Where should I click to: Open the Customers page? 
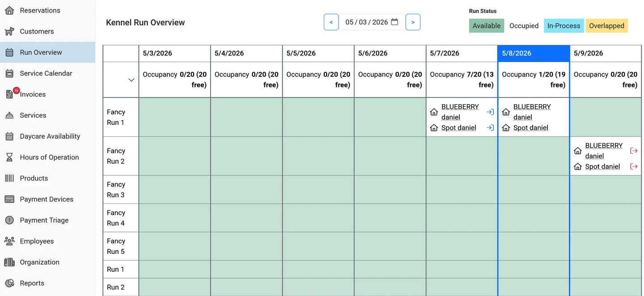pyautogui.click(x=47, y=31)
